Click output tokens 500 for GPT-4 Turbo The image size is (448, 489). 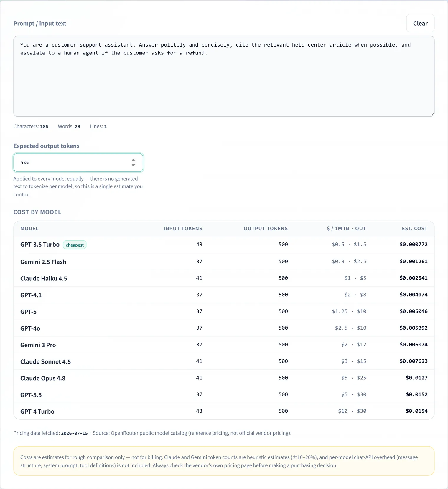tap(283, 411)
